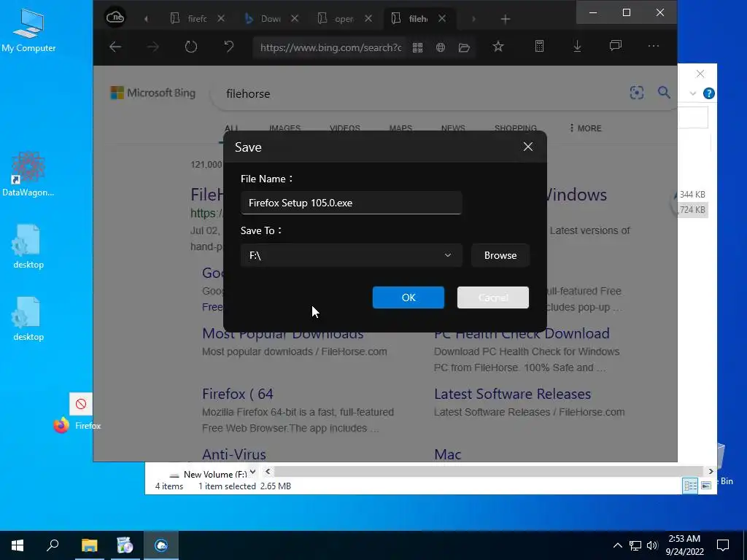The image size is (747, 560).
Task: Open a new tab with the plus icon
Action: click(506, 19)
